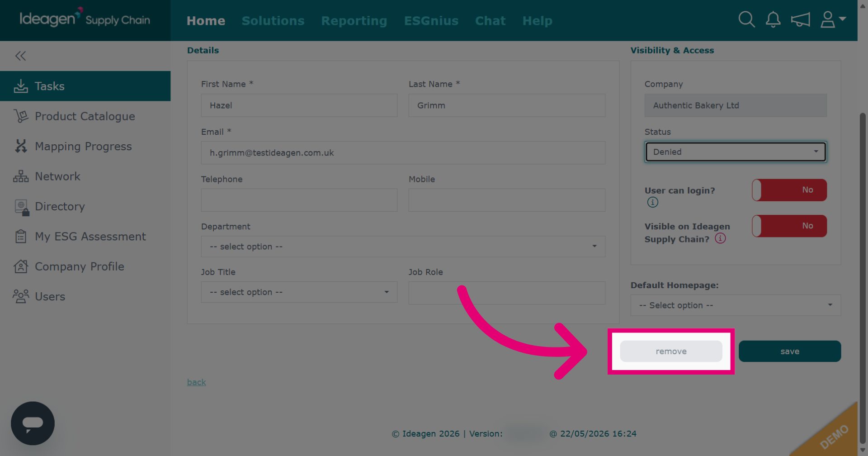Edit the First Name field

click(299, 105)
